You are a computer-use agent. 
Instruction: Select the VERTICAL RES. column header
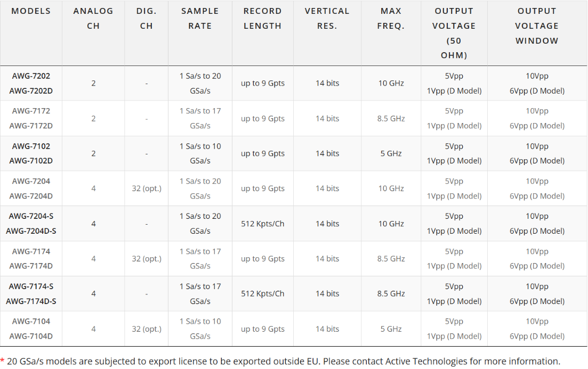pyautogui.click(x=327, y=18)
